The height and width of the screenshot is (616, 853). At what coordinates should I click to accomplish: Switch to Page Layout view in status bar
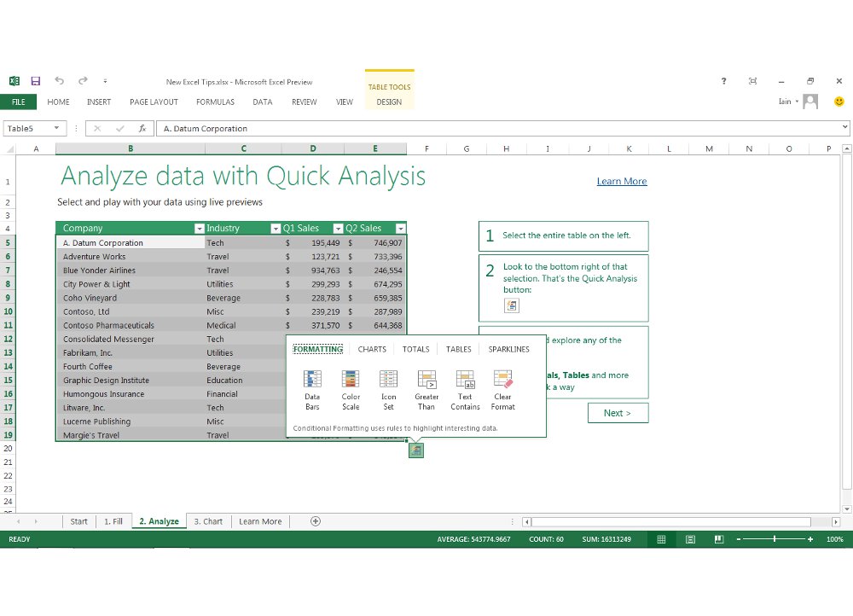(x=690, y=539)
